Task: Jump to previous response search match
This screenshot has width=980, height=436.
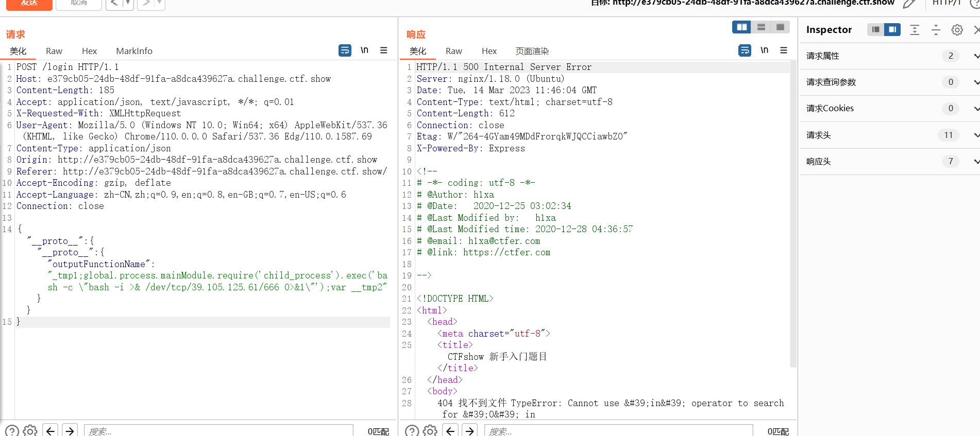Action: 450,431
